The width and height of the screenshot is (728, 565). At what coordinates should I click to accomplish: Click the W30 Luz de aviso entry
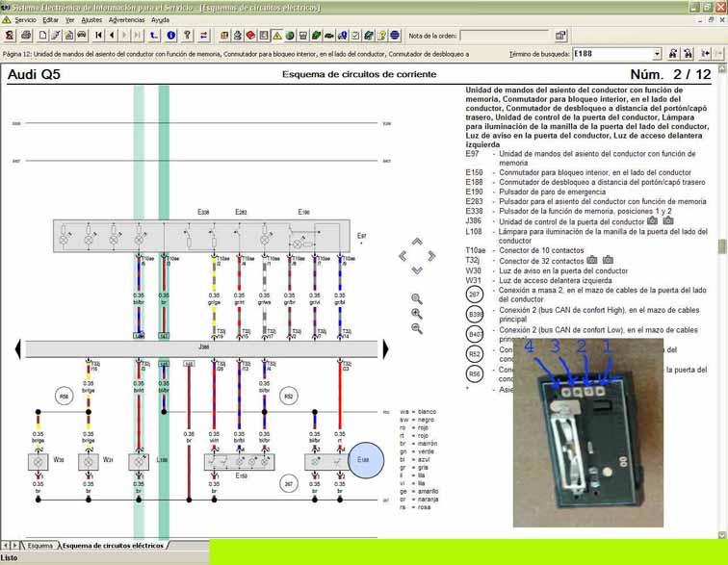547,270
